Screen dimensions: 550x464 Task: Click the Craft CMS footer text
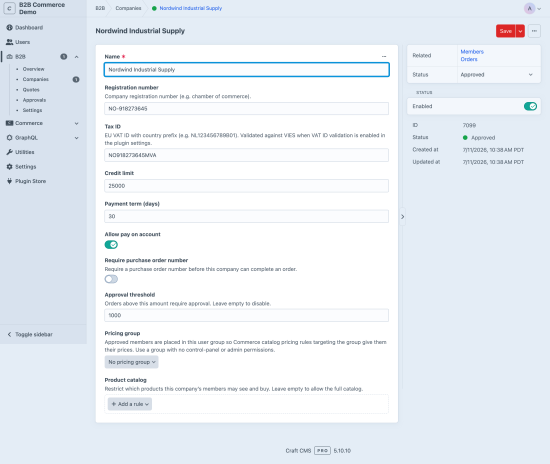click(x=298, y=451)
